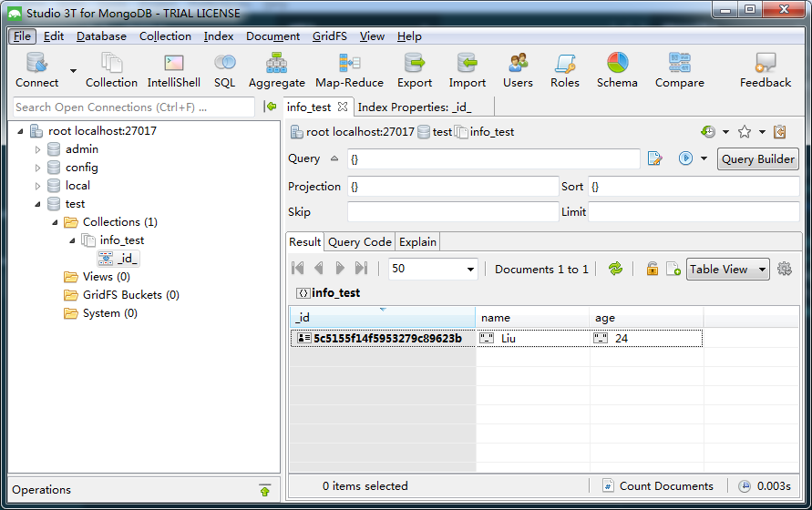Open the Compare tool
The image size is (812, 510).
[680, 70]
